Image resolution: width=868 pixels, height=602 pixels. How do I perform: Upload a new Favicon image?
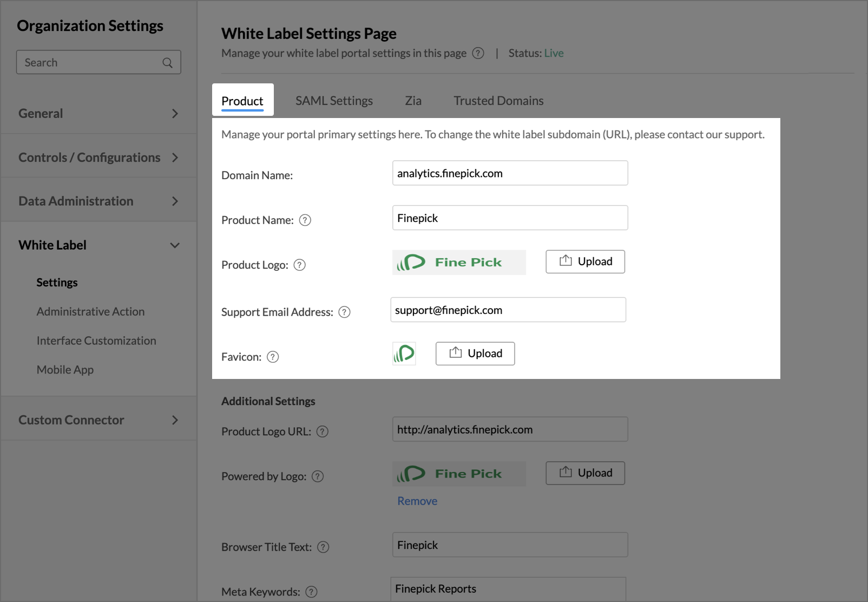tap(475, 354)
